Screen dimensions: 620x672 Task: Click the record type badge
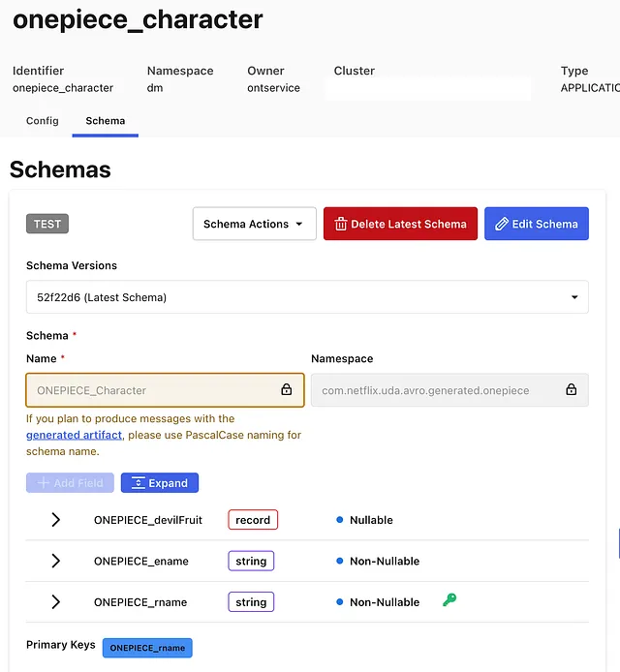pos(253,520)
